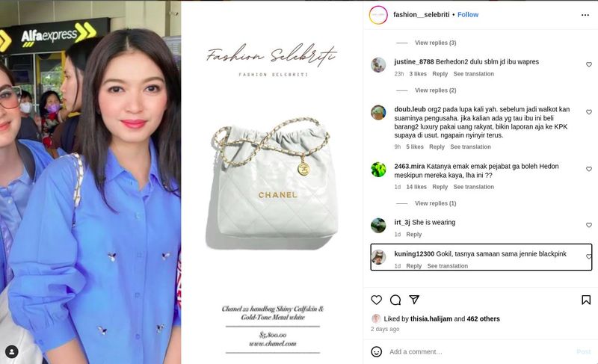Viewport: 598px width, 364px height.
Task: Like the post with the heart icon
Action: (377, 300)
